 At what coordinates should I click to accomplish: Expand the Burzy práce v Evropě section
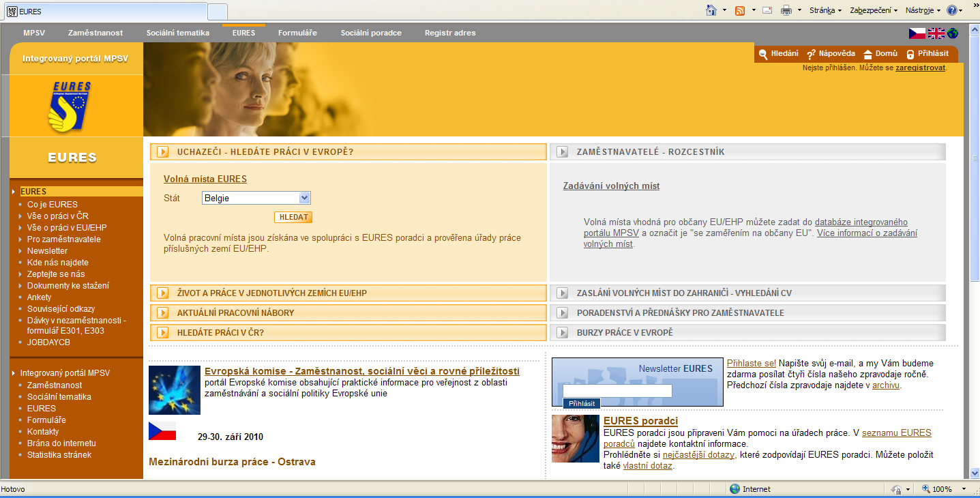point(748,333)
